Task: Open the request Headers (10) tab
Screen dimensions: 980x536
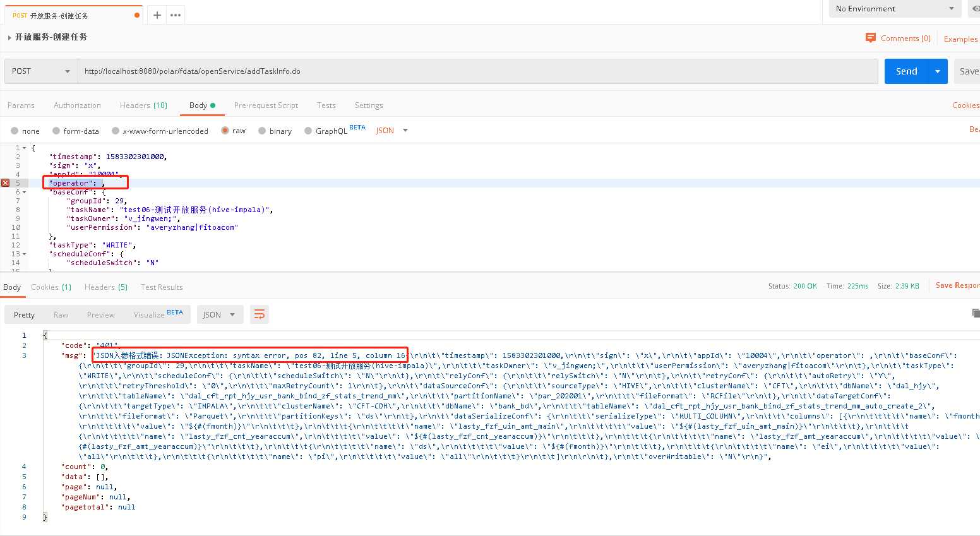Action: pyautogui.click(x=143, y=105)
